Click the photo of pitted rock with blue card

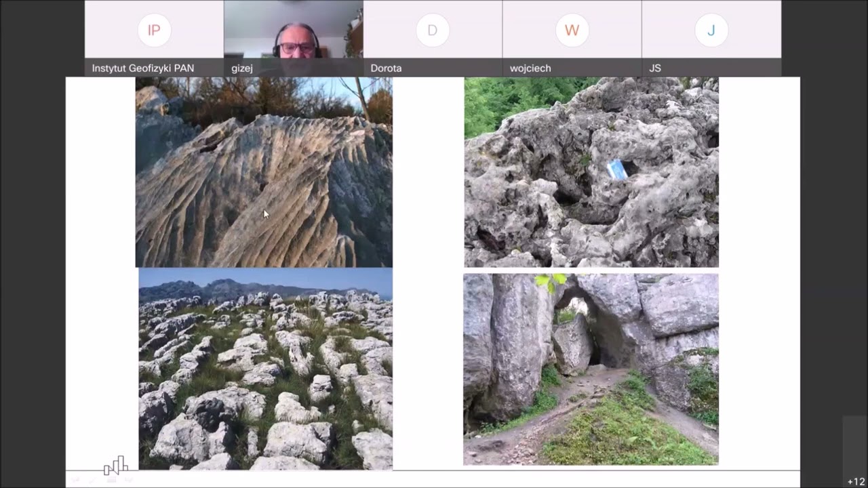[591, 172]
